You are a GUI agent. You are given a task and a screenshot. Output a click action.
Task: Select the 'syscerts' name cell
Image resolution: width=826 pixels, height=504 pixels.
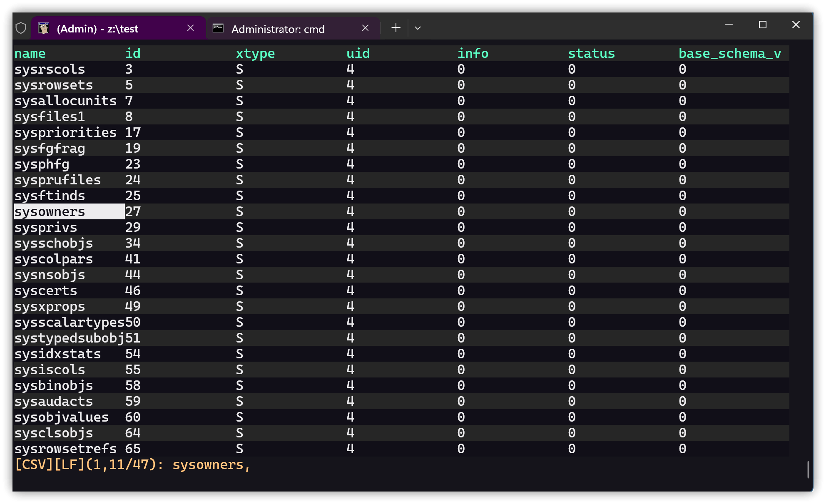[46, 290]
